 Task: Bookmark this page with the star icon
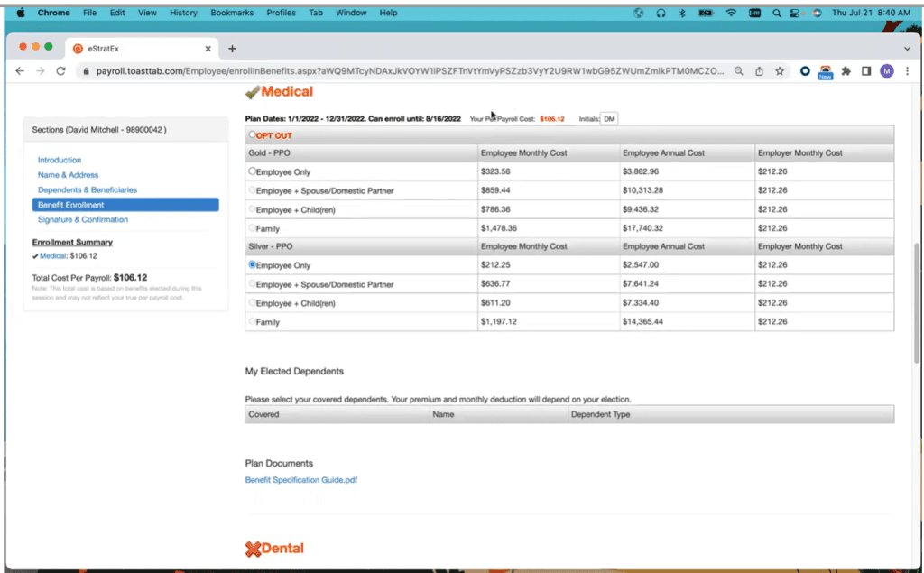tap(780, 70)
